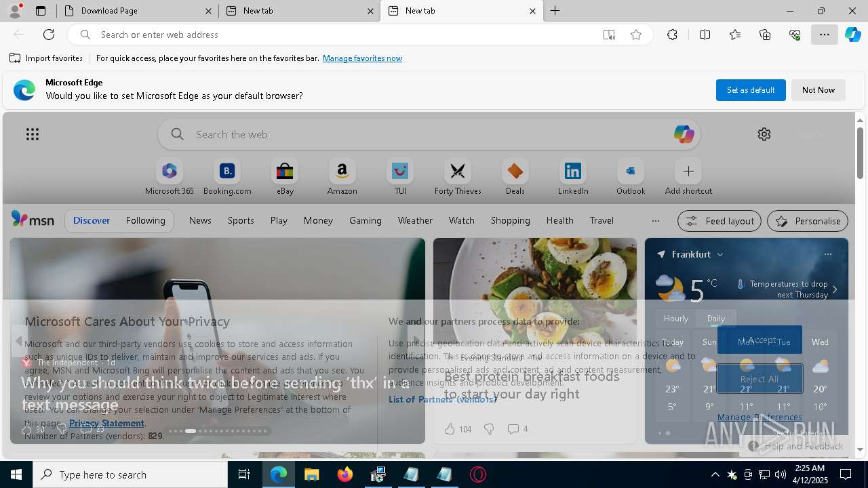Image resolution: width=868 pixels, height=488 pixels.
Task: Open the Settings and more ellipsis
Action: click(x=825, y=35)
